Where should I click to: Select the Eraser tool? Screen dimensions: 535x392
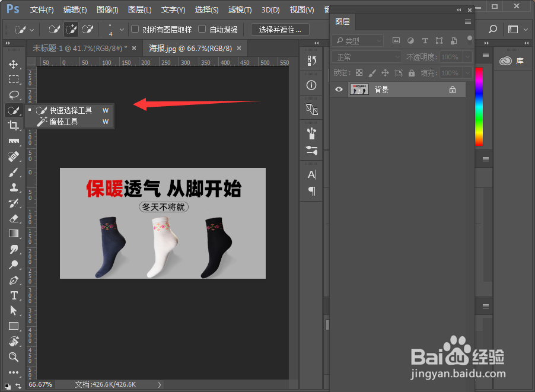pyautogui.click(x=14, y=218)
